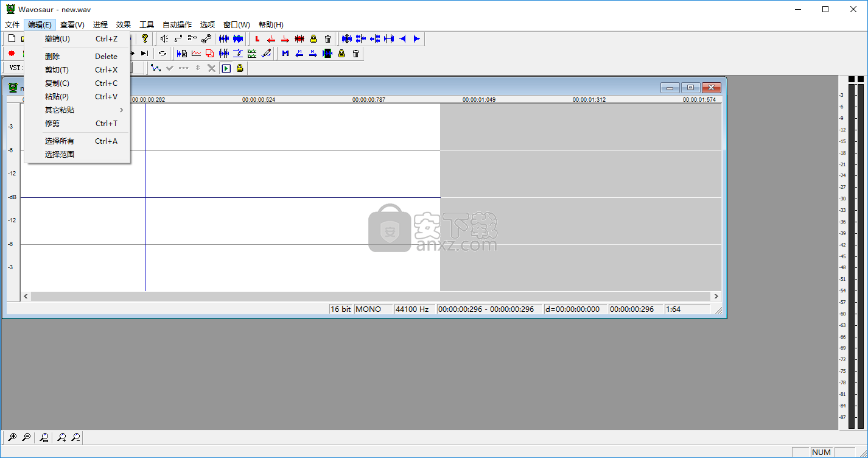Click the 00:00:01:049 mark on the time ruler

click(479, 99)
